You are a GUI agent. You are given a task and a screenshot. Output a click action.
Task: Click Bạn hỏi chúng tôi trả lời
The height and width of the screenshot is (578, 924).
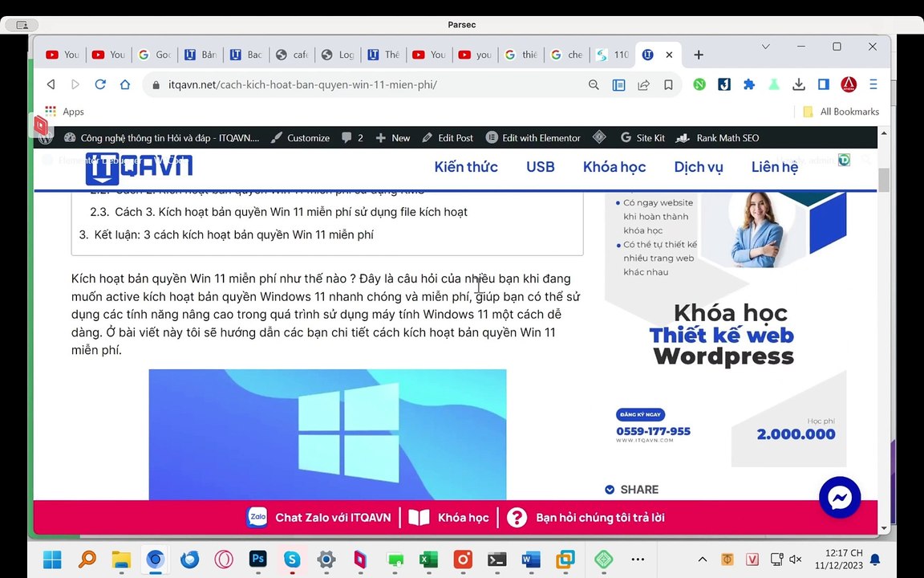pos(586,517)
